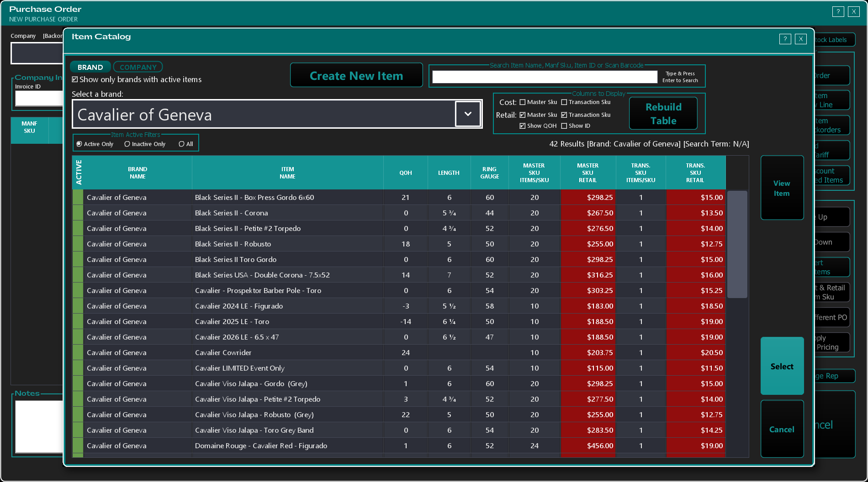Select Cavalier Viso Jalapa - Toro Grey Band

(399, 430)
